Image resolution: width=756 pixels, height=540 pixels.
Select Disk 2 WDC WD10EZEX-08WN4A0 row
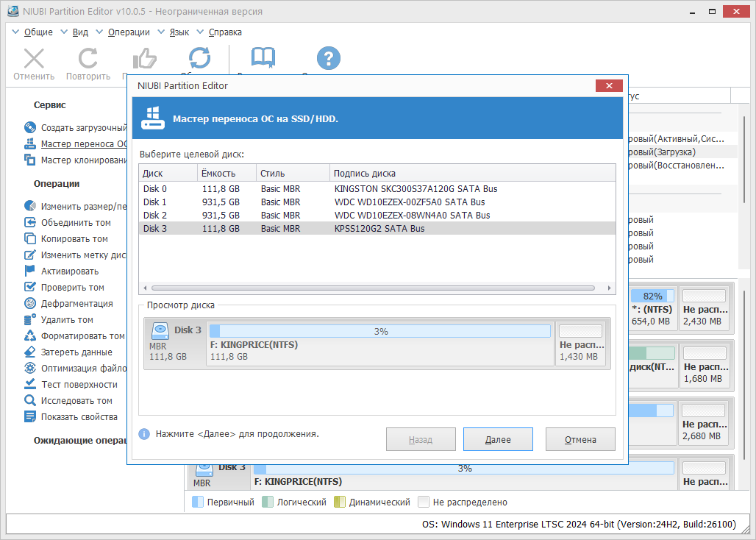pyautogui.click(x=377, y=215)
